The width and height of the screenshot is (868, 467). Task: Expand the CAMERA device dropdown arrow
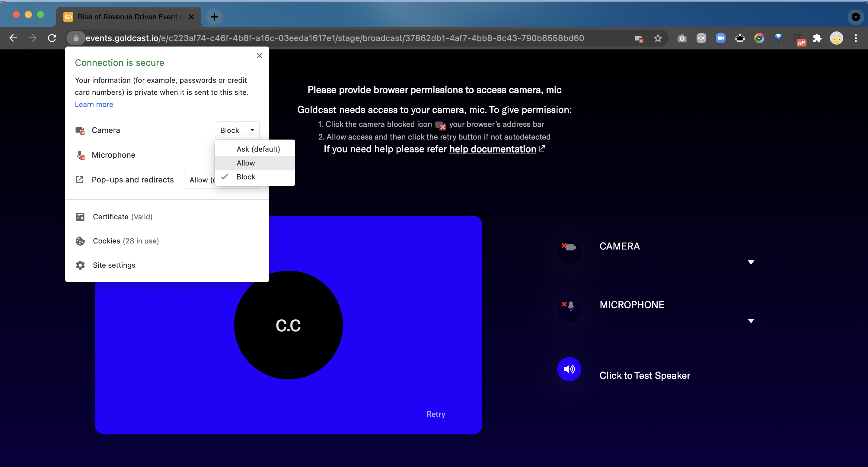751,262
